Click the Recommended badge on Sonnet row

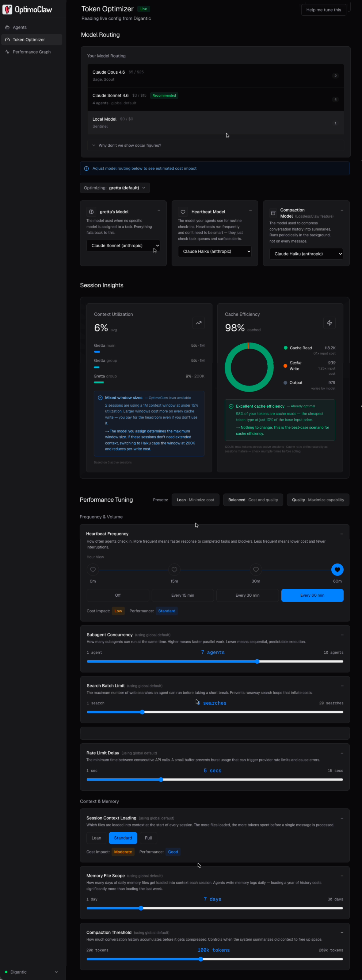(164, 95)
